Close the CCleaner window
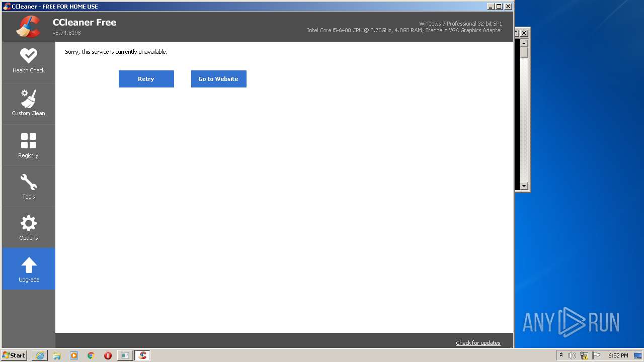The image size is (644, 362). coord(508,7)
